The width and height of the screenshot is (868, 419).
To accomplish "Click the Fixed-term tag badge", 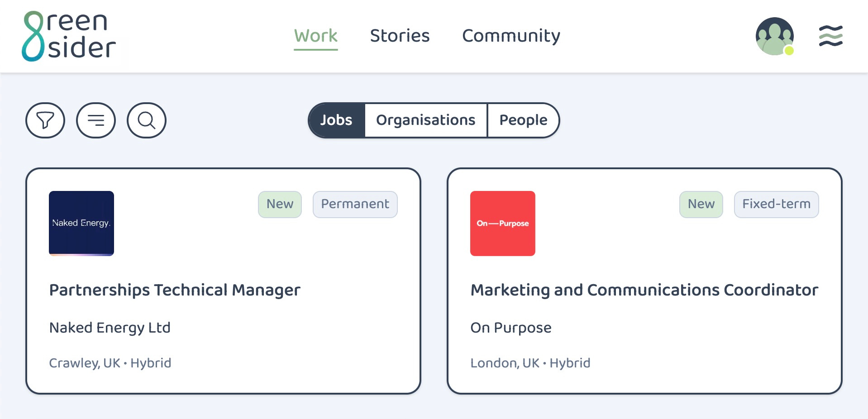I will [777, 204].
